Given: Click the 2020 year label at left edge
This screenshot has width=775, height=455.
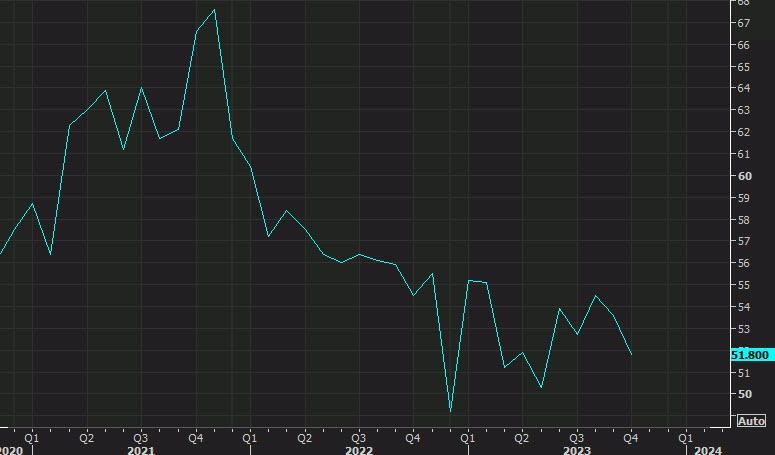Looking at the screenshot, I should click(x=12, y=450).
